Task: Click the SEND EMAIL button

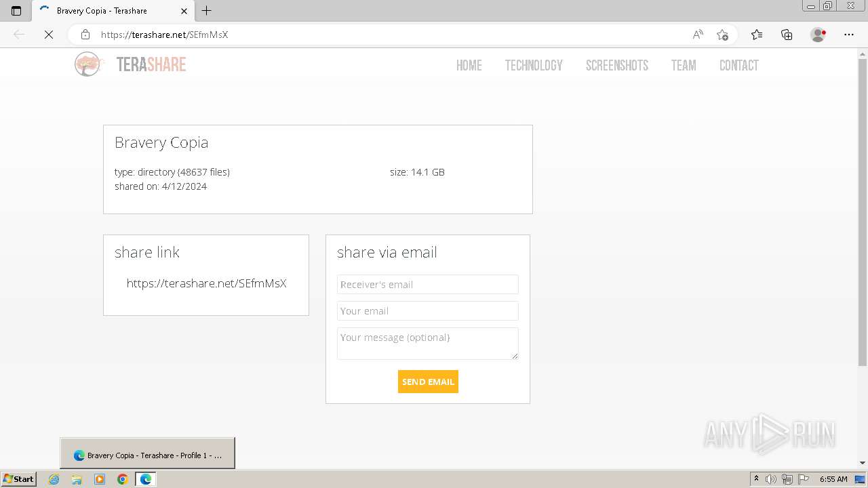Action: click(428, 382)
